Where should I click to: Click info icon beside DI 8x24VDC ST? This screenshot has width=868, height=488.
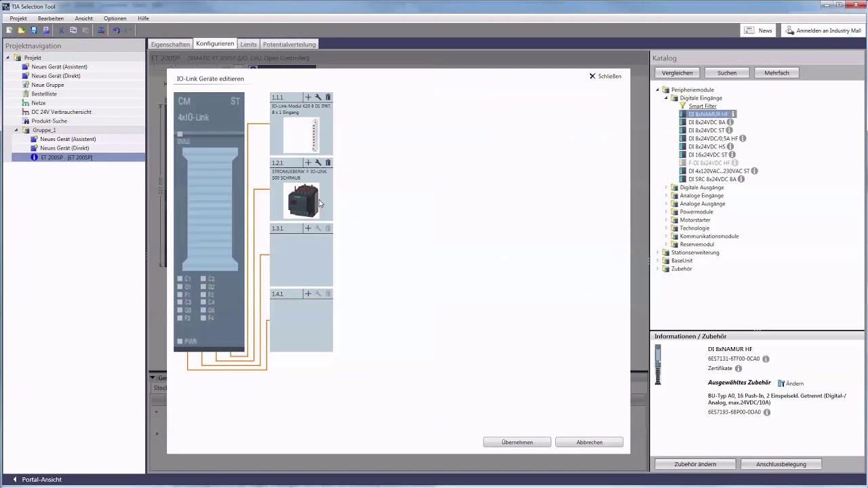(730, 130)
